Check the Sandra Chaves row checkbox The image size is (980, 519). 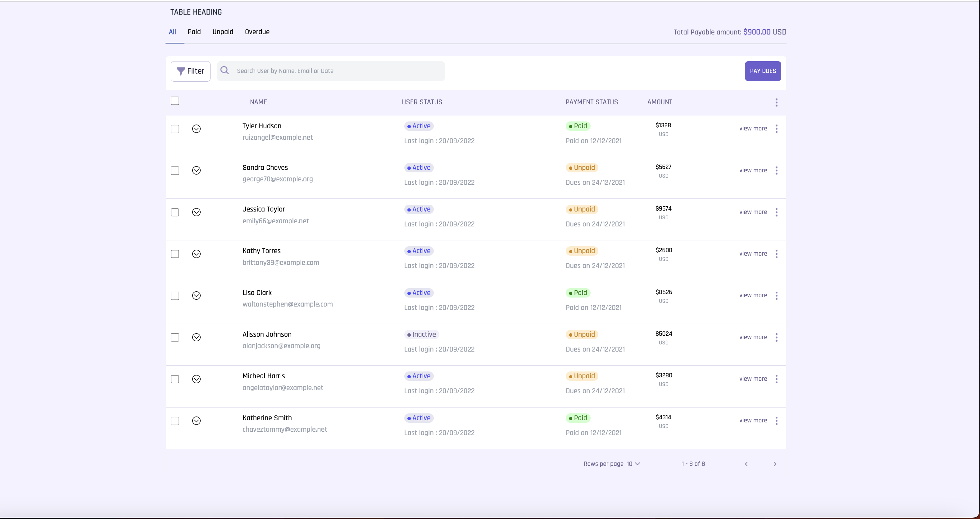175,171
